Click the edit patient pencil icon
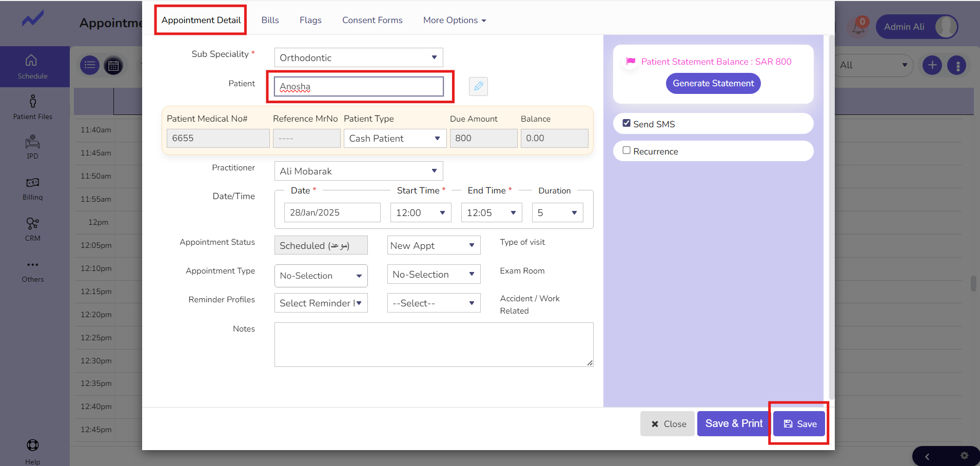The height and width of the screenshot is (466, 980). (478, 86)
